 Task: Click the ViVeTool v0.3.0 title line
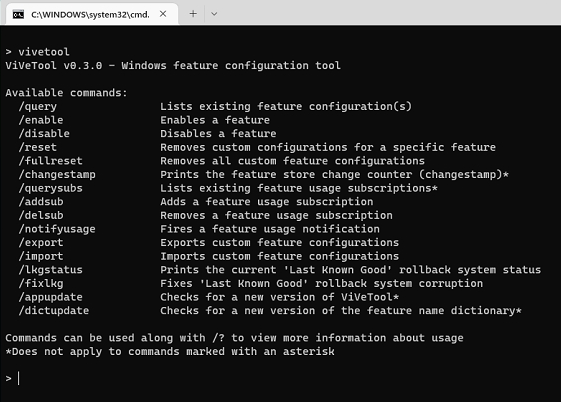pyautogui.click(x=173, y=65)
